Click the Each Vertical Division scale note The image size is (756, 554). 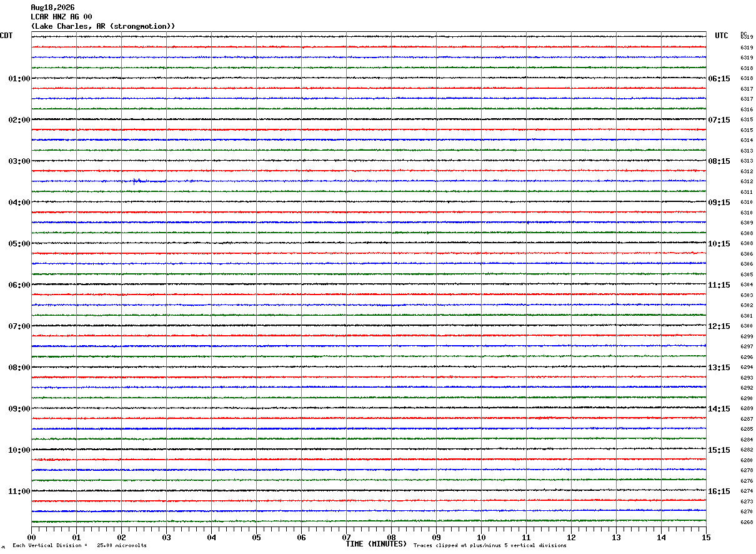(79, 545)
